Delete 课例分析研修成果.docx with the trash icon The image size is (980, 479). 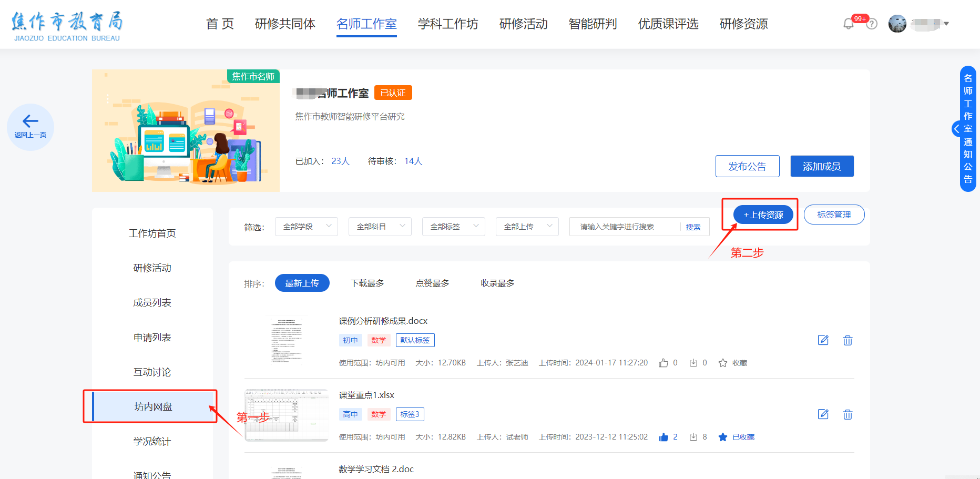848,340
